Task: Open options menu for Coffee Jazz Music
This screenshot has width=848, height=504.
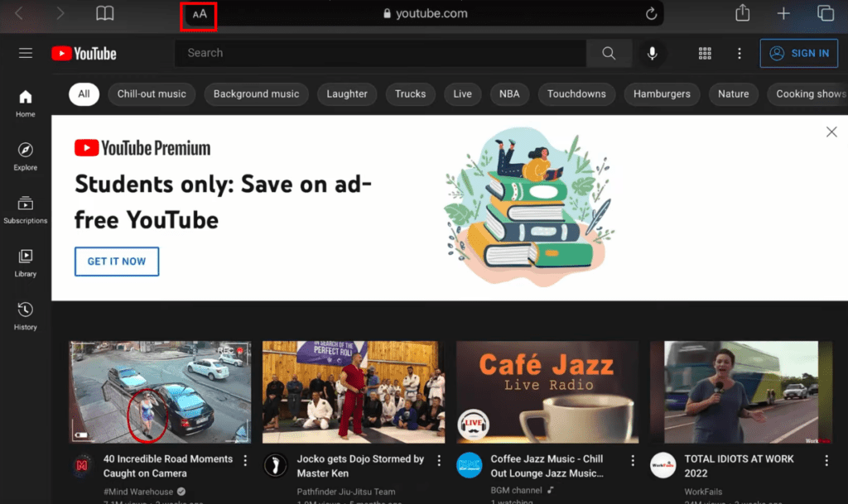Action: 633,460
